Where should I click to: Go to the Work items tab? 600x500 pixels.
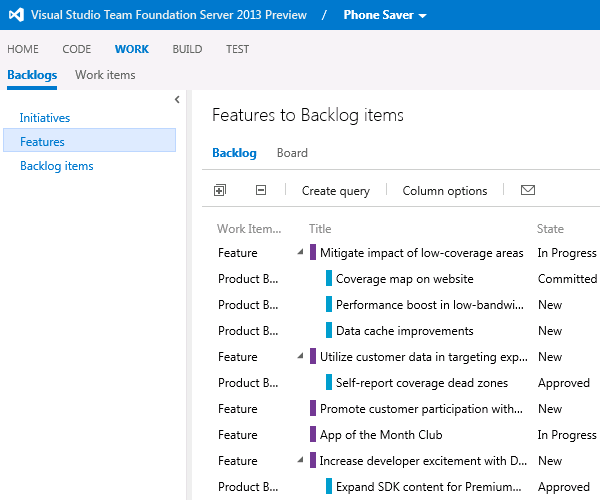click(105, 75)
